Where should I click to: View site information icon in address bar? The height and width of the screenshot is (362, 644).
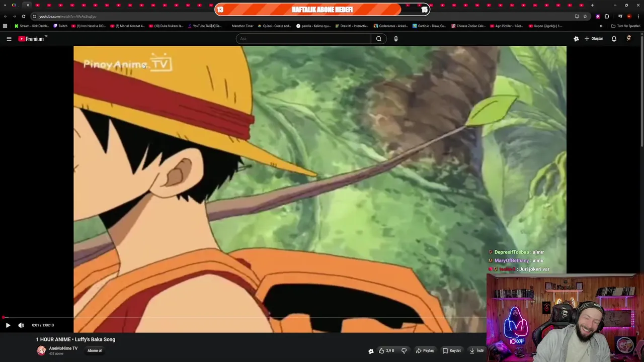(34, 16)
